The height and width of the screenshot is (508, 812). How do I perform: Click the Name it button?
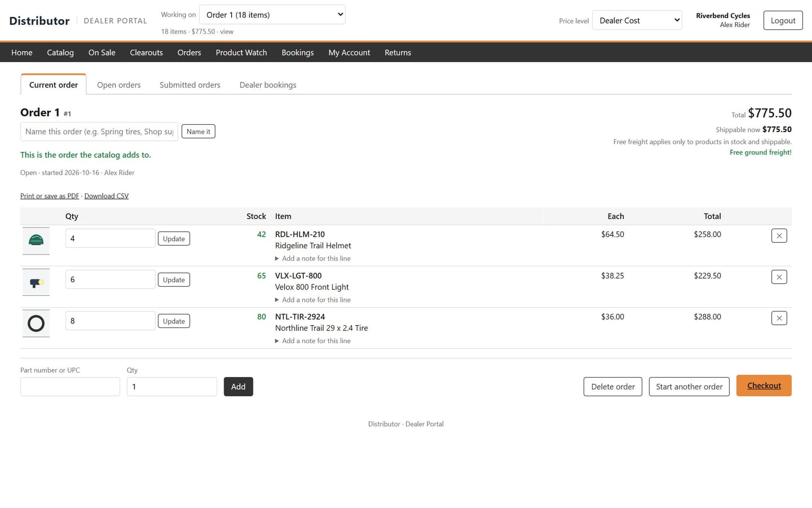click(198, 132)
